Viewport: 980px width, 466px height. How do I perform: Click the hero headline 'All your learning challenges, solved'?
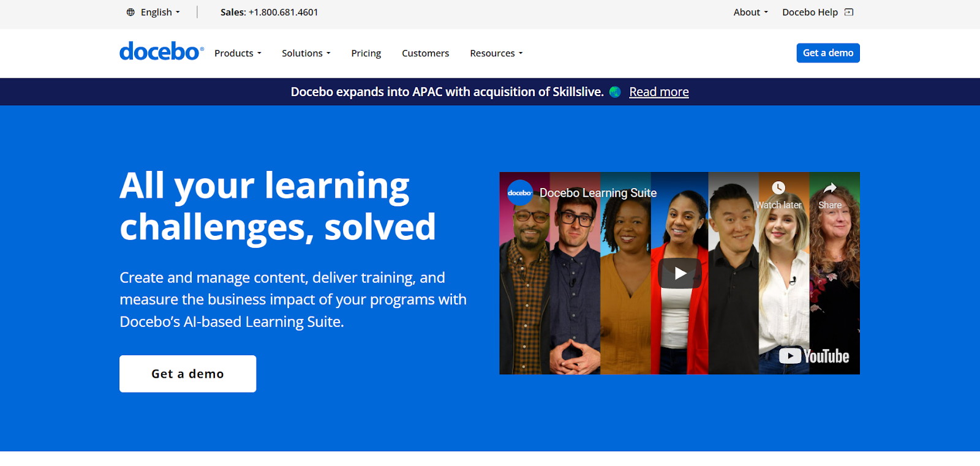point(277,207)
